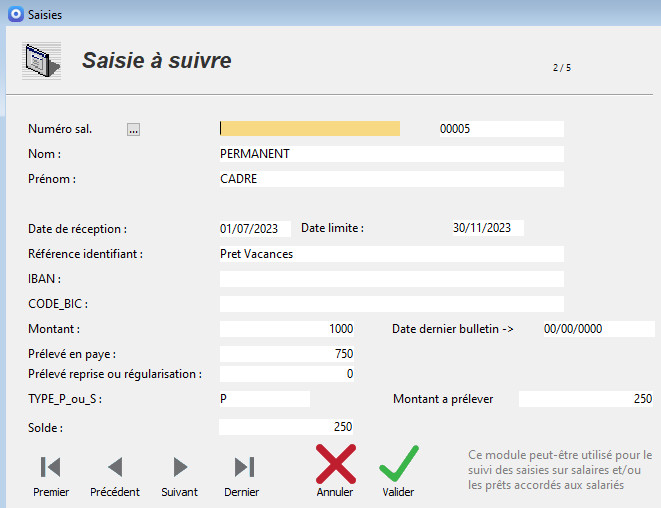Click the TYPE_P_ou_S field
Screen dimensions: 661x508
pos(264,399)
